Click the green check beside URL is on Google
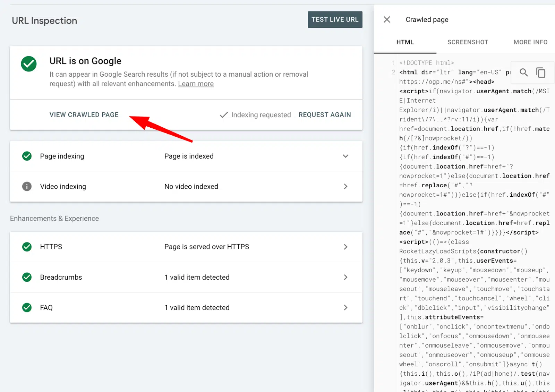 pos(28,64)
